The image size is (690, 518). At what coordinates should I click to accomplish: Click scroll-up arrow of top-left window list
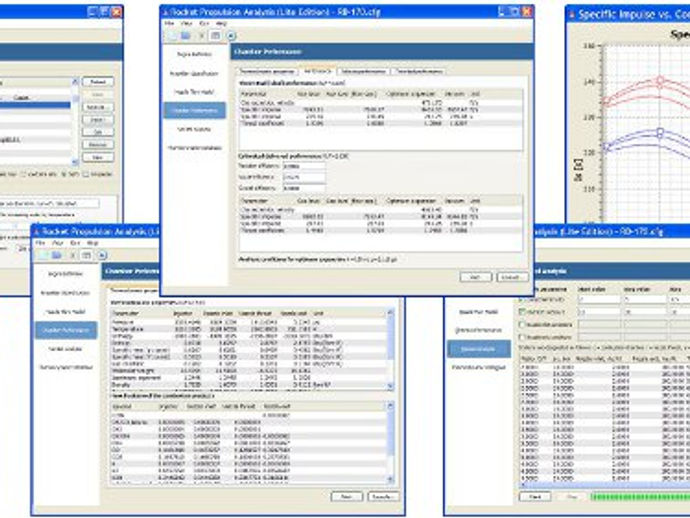pos(75,82)
